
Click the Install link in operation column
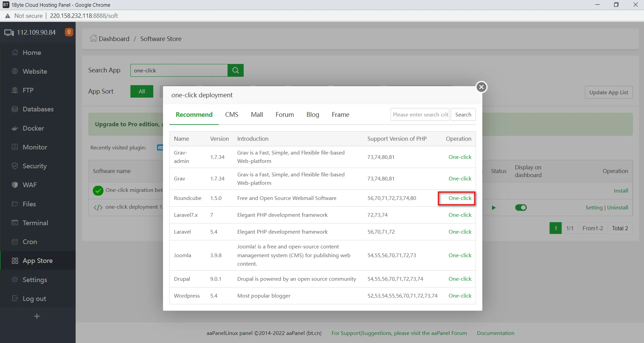pyautogui.click(x=621, y=191)
